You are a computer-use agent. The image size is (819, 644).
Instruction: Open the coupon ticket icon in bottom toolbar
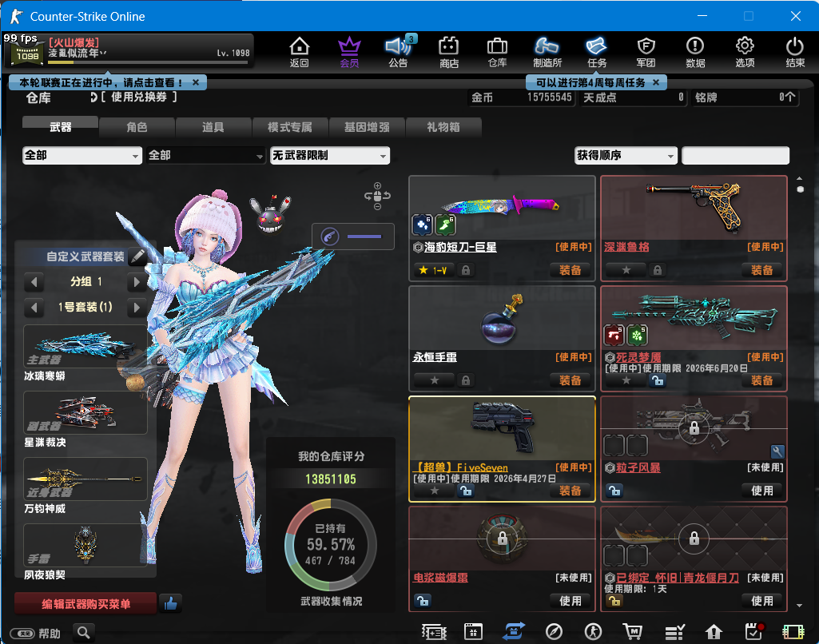tap(434, 633)
